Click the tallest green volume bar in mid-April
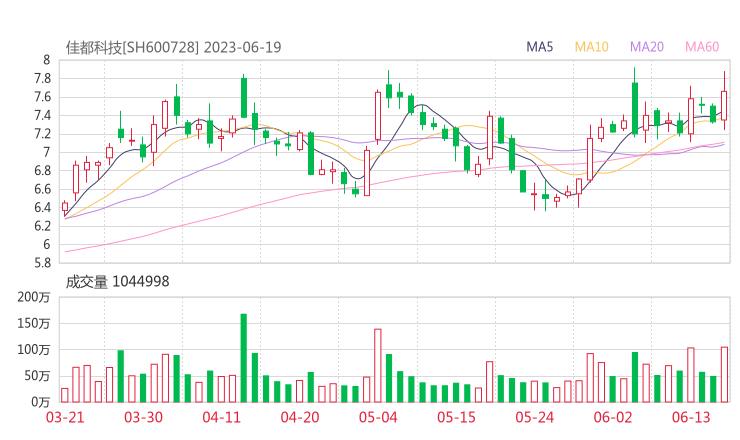740x440 pixels. 244,358
